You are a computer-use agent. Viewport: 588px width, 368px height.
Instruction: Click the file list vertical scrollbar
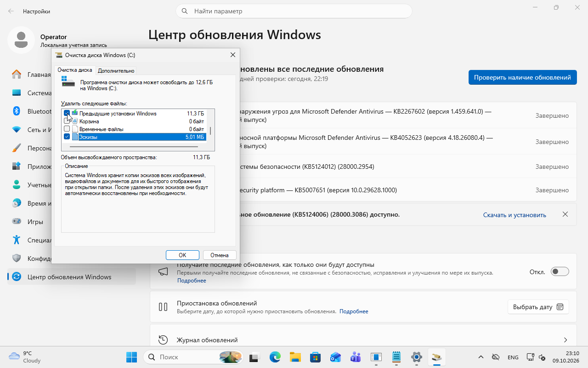coord(210,130)
